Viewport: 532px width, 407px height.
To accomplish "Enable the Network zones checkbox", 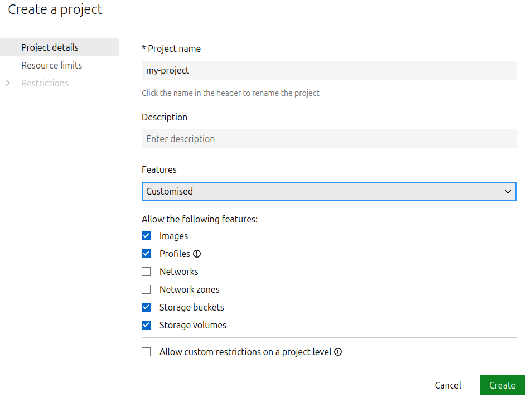I will tap(146, 289).
